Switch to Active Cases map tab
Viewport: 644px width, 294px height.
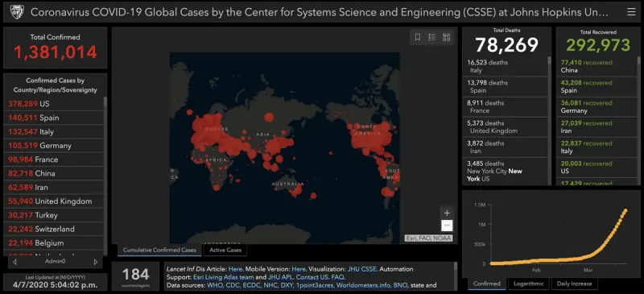(x=225, y=250)
